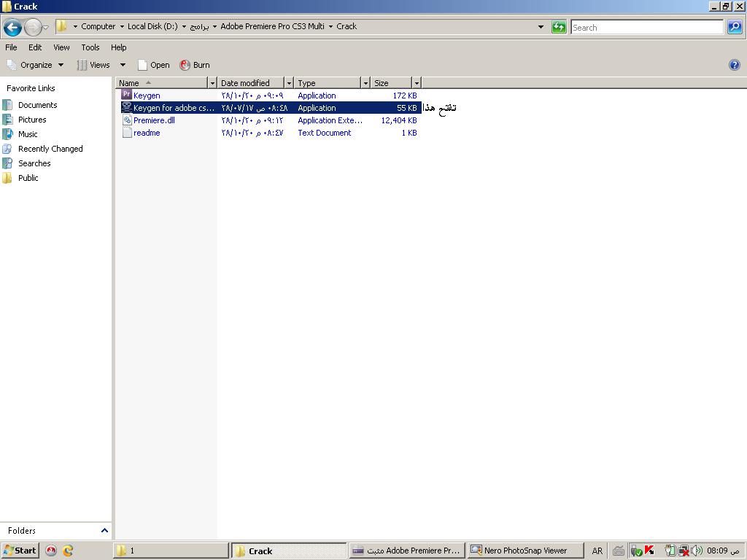Switch to the Nero PhotoSnap Viewer taskbar button
This screenshot has width=747, height=560.
[525, 551]
